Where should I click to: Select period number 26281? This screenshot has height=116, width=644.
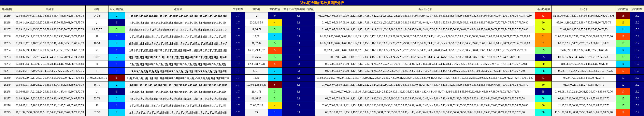click(7, 71)
